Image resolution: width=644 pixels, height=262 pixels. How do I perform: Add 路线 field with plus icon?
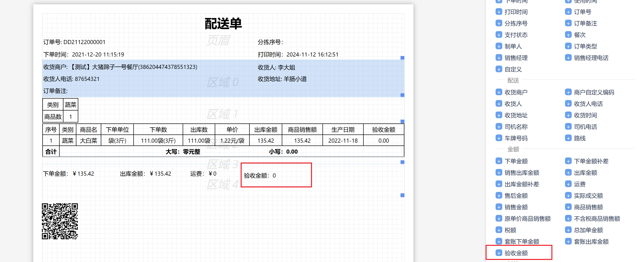(568, 138)
